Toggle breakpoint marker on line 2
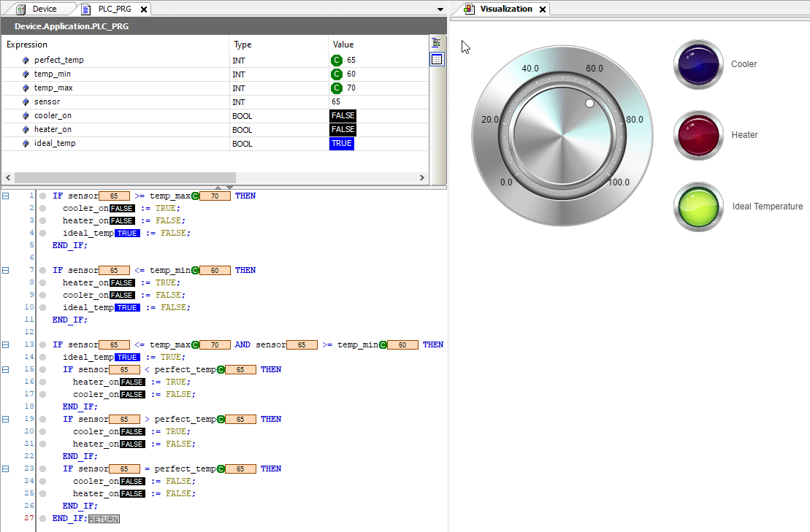Viewport: 810px width, 532px height. click(43, 209)
